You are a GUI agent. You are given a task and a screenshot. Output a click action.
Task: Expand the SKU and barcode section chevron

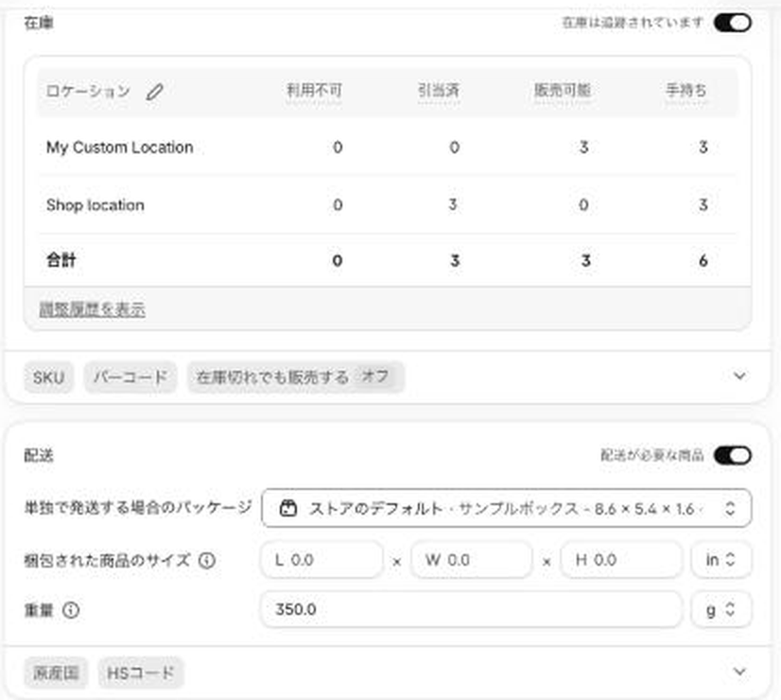point(739,376)
